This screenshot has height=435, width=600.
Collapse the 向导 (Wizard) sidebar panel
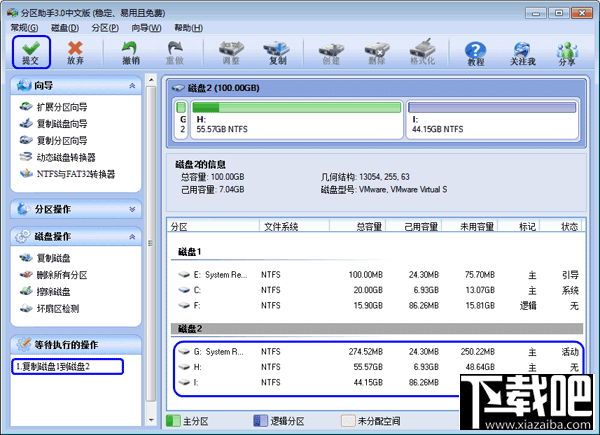133,87
